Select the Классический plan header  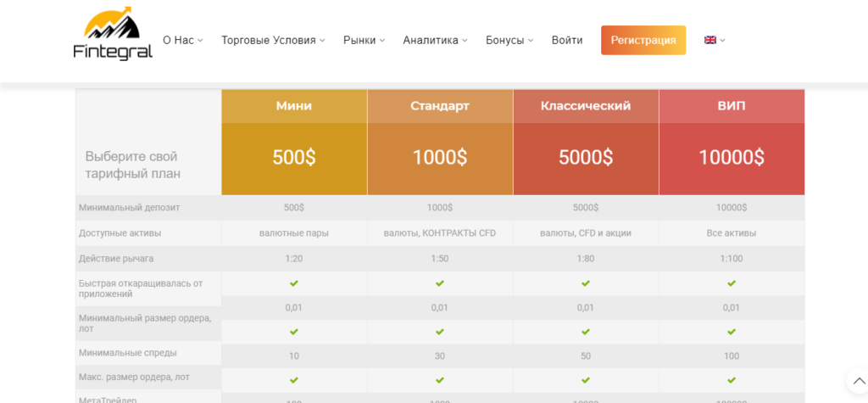click(586, 106)
